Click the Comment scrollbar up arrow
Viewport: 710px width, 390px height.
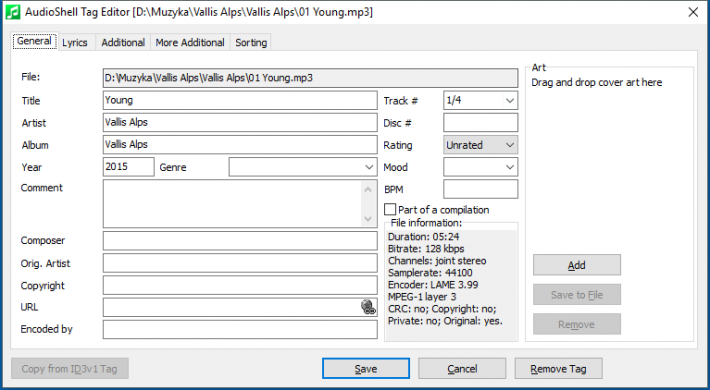tap(368, 189)
